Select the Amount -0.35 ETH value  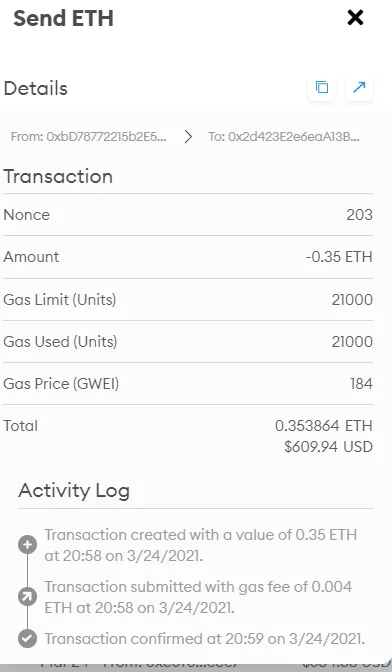[339, 257]
